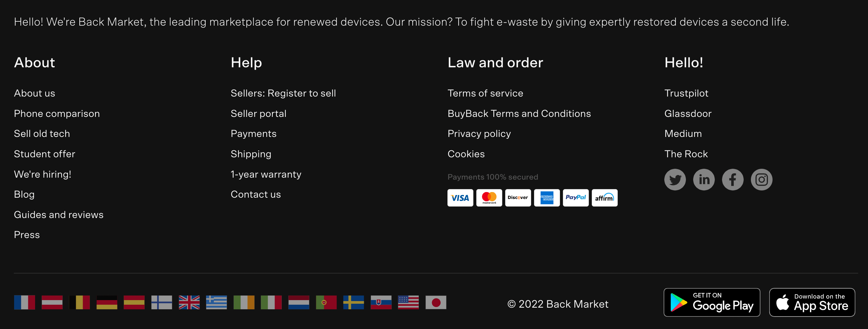
Task: Choose the Japan flag
Action: pyautogui.click(x=436, y=302)
